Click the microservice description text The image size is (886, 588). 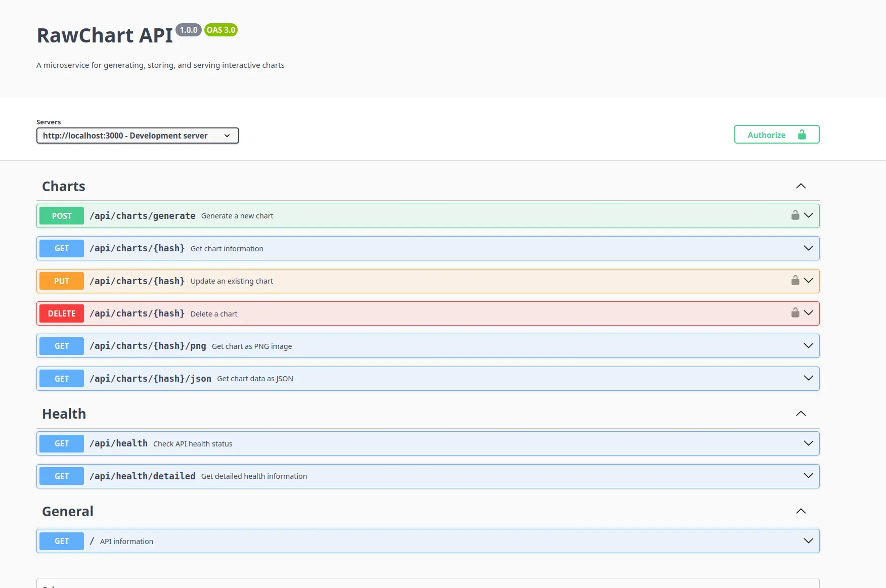click(x=160, y=65)
